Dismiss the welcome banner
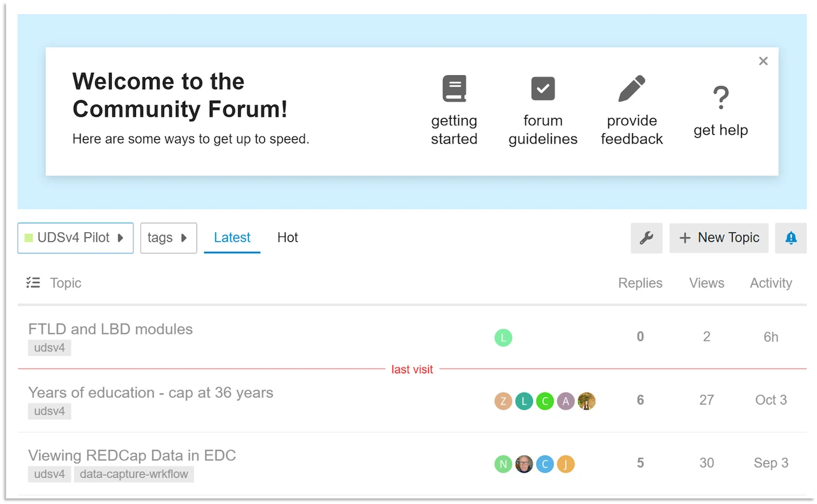 763,61
